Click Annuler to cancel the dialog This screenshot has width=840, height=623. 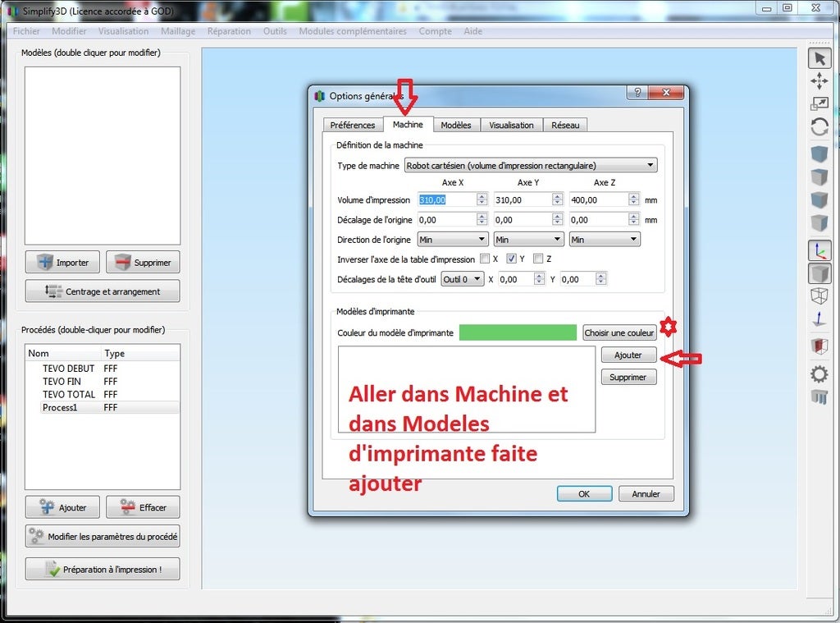[646, 494]
